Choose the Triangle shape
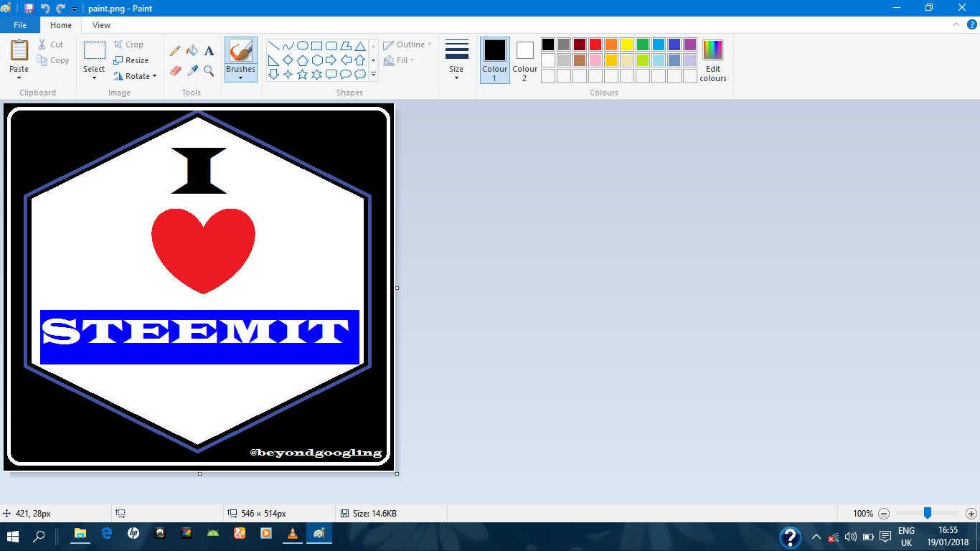 click(x=360, y=46)
